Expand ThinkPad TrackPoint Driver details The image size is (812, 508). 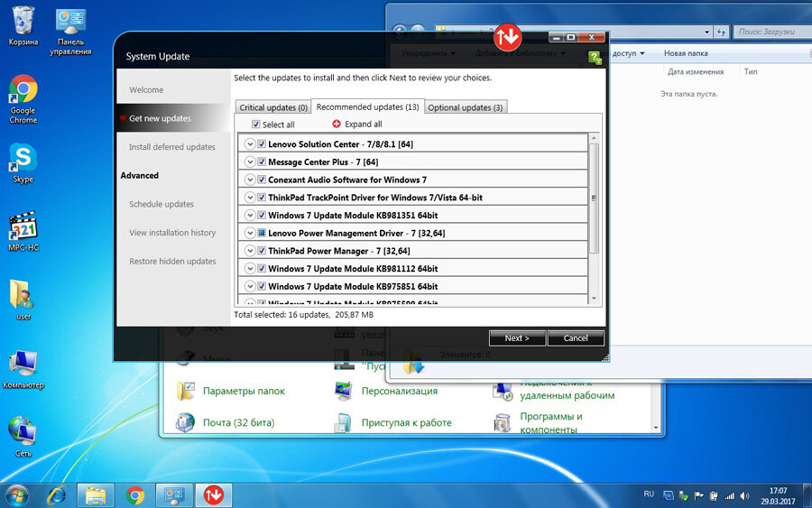point(250,198)
